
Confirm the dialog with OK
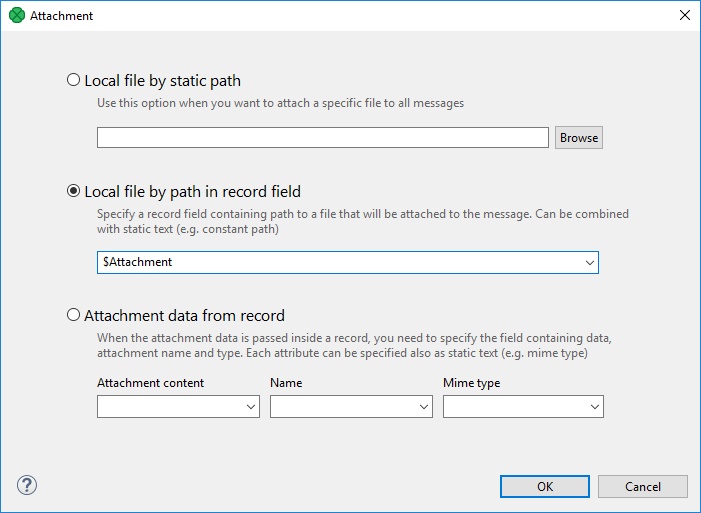point(544,487)
